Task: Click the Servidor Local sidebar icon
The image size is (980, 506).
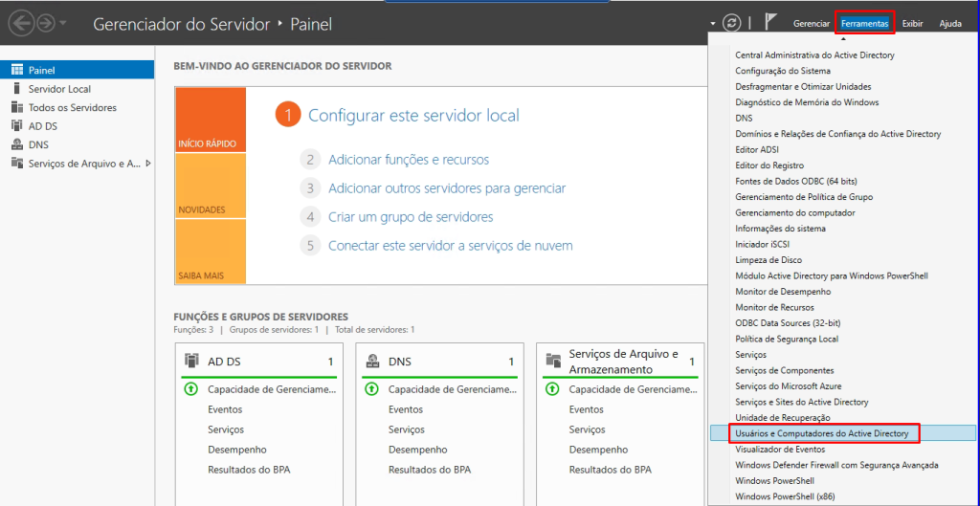Action: point(16,89)
